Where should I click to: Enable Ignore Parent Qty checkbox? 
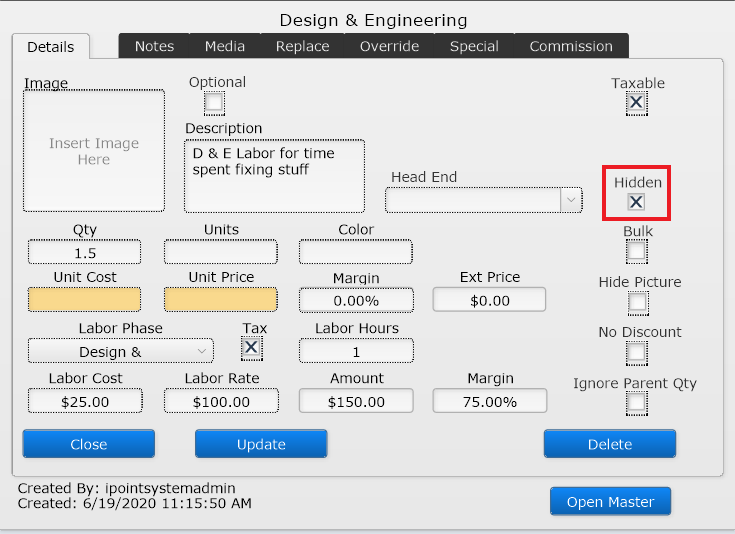(637, 403)
